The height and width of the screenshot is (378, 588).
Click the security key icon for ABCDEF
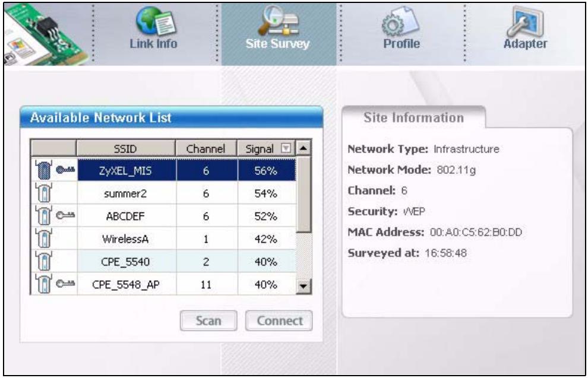65,215
